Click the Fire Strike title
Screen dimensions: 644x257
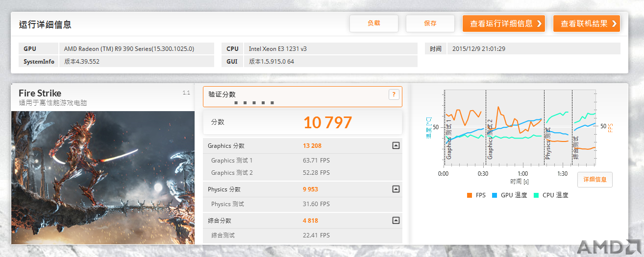click(x=40, y=93)
